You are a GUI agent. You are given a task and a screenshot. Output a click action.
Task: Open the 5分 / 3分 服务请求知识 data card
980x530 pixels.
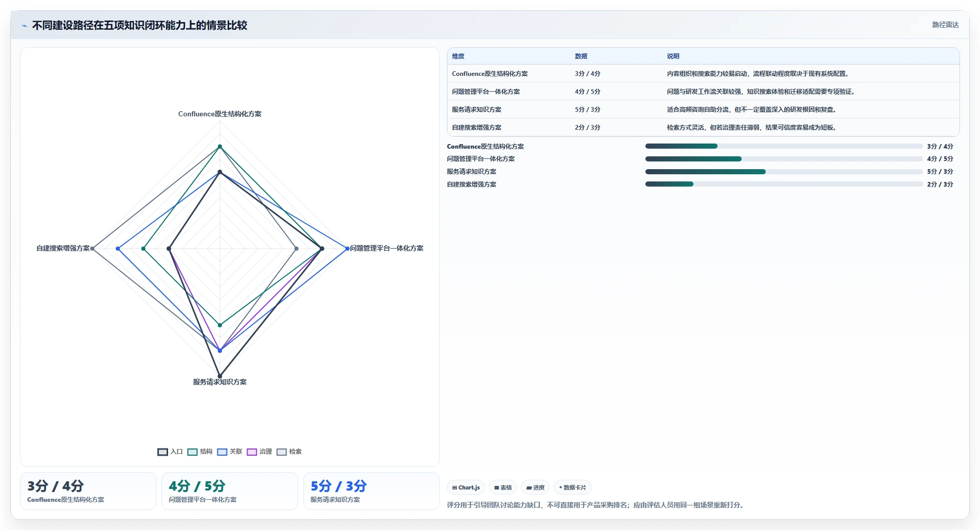[372, 491]
